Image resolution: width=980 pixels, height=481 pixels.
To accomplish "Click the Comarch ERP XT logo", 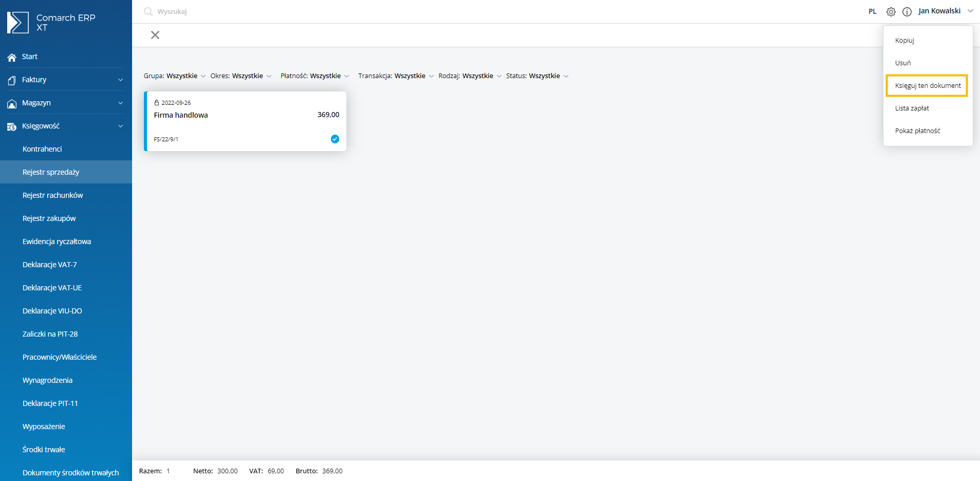I will tap(51, 23).
